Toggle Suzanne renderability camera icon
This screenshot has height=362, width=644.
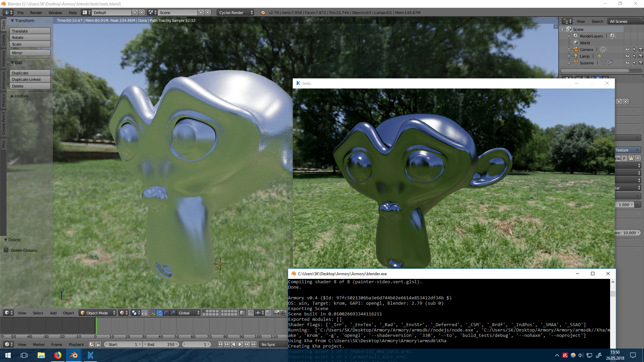[x=641, y=63]
